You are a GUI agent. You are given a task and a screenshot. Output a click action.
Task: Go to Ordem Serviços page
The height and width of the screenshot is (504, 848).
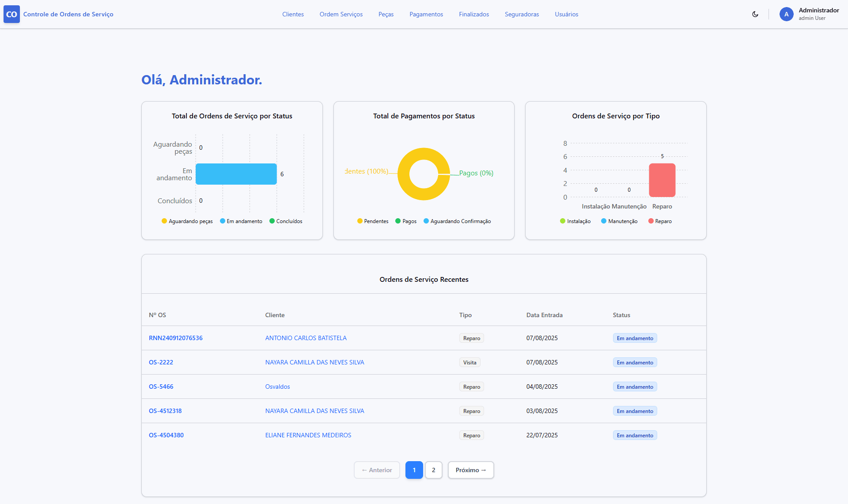tap(341, 14)
